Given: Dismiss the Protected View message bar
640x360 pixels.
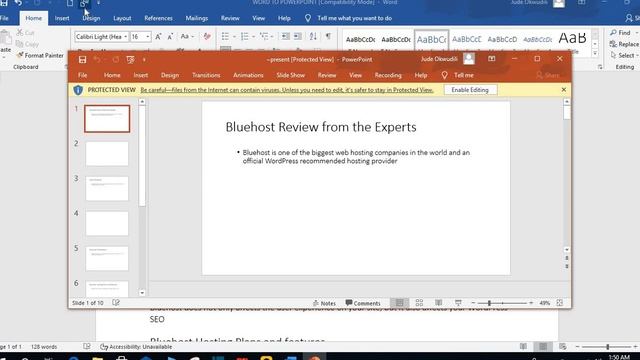Looking at the screenshot, I should coord(564,89).
